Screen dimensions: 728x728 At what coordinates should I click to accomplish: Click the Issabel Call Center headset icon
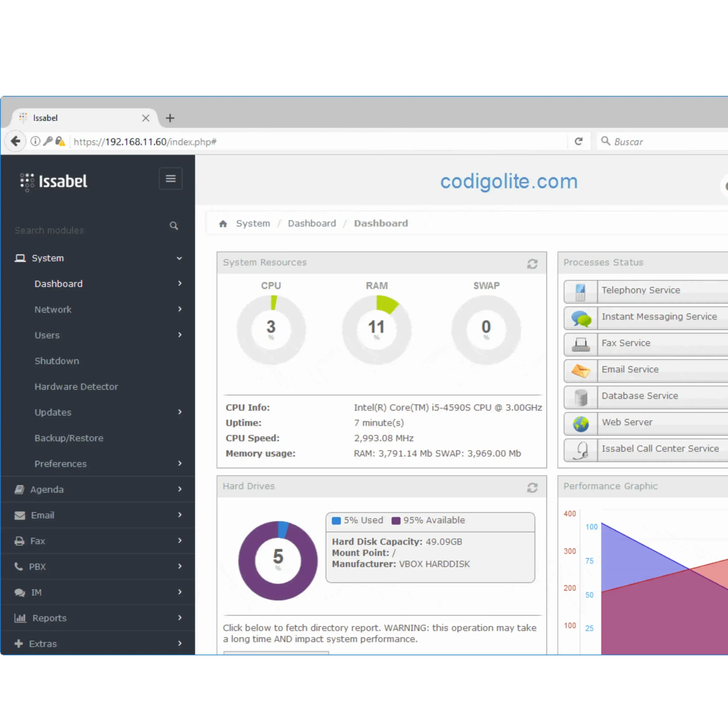coord(581,450)
